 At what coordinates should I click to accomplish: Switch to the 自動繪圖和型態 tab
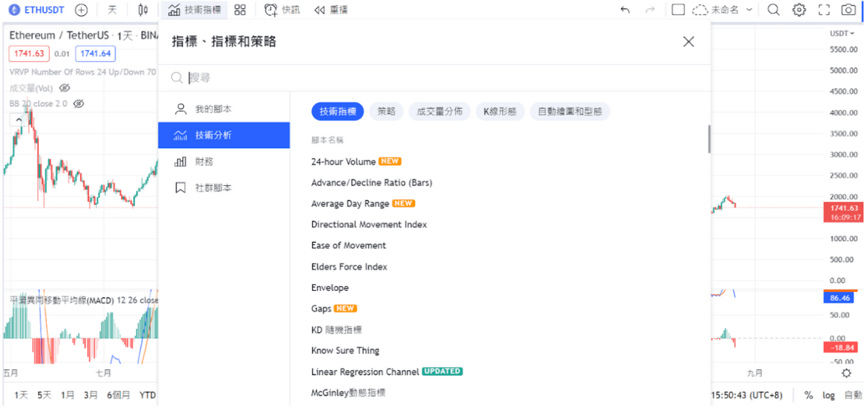click(570, 112)
